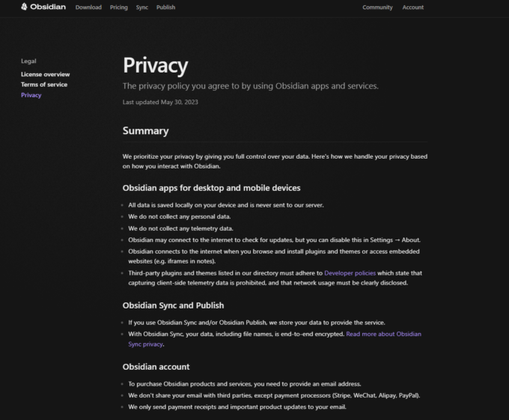Go to the Account page
Image resolution: width=509 pixels, height=420 pixels.
click(412, 7)
